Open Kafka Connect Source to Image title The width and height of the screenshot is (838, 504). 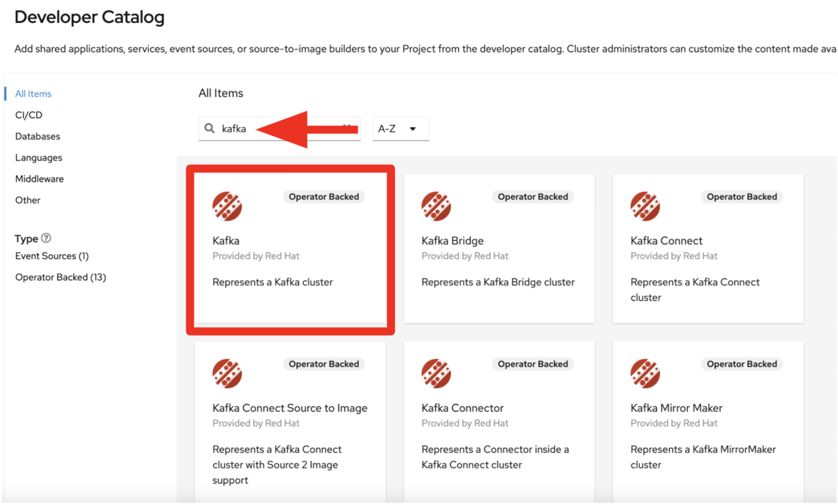click(290, 408)
